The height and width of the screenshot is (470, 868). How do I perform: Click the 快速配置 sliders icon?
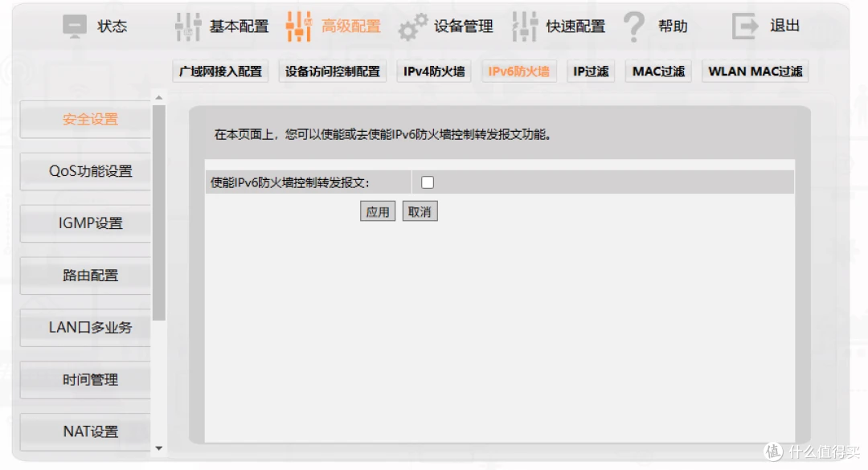coord(524,26)
